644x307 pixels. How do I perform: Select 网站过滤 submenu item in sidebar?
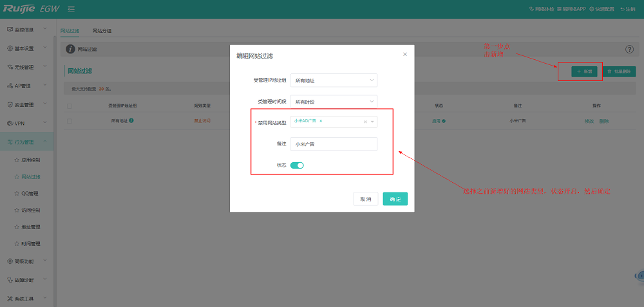point(27,177)
